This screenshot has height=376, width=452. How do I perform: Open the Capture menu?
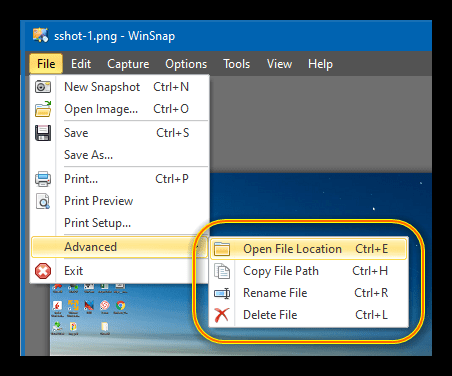[x=128, y=64]
